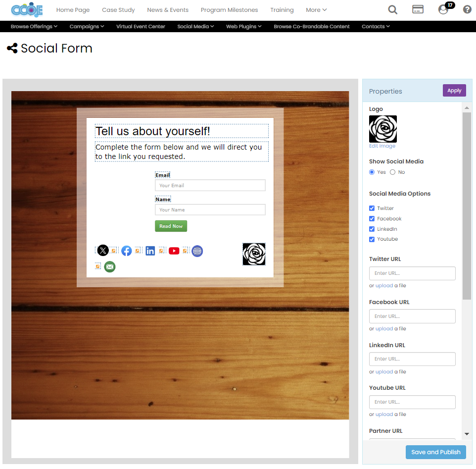The height and width of the screenshot is (469, 476).
Task: Click the Twitter URL input field
Action: pos(412,273)
